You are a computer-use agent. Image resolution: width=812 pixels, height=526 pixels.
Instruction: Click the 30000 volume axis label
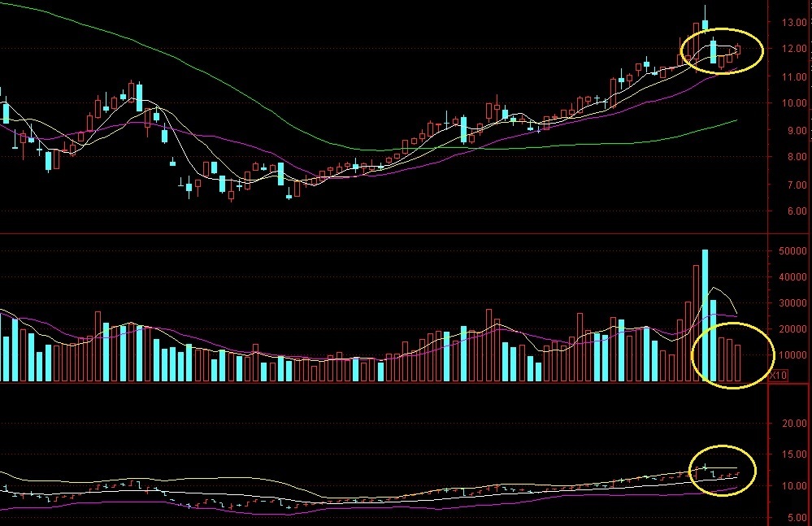pos(792,303)
